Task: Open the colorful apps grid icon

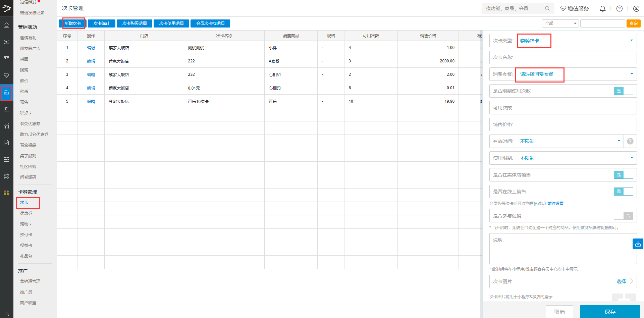Action: 6,193
